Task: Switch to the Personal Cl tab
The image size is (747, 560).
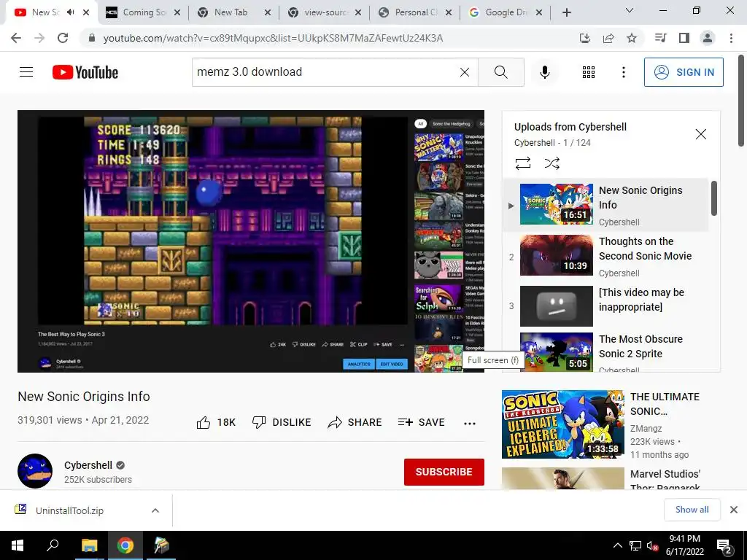Action: pyautogui.click(x=415, y=12)
